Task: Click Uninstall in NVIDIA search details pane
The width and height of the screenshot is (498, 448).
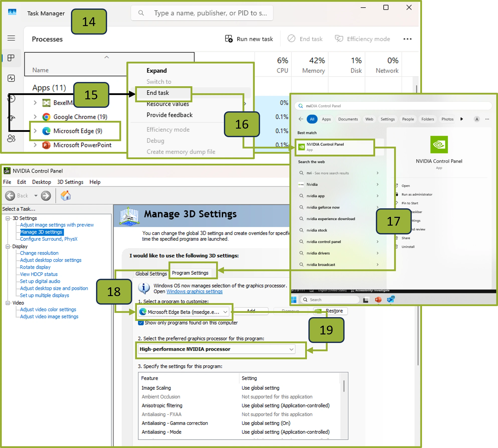Action: [x=408, y=247]
